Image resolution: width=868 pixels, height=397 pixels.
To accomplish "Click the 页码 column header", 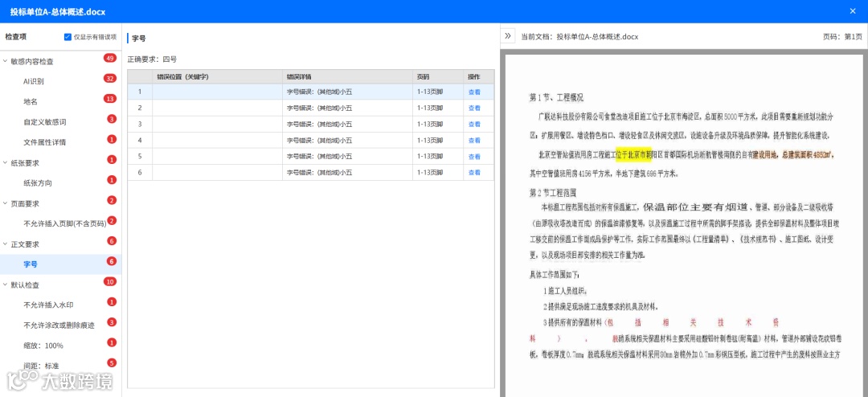I will 439,76.
